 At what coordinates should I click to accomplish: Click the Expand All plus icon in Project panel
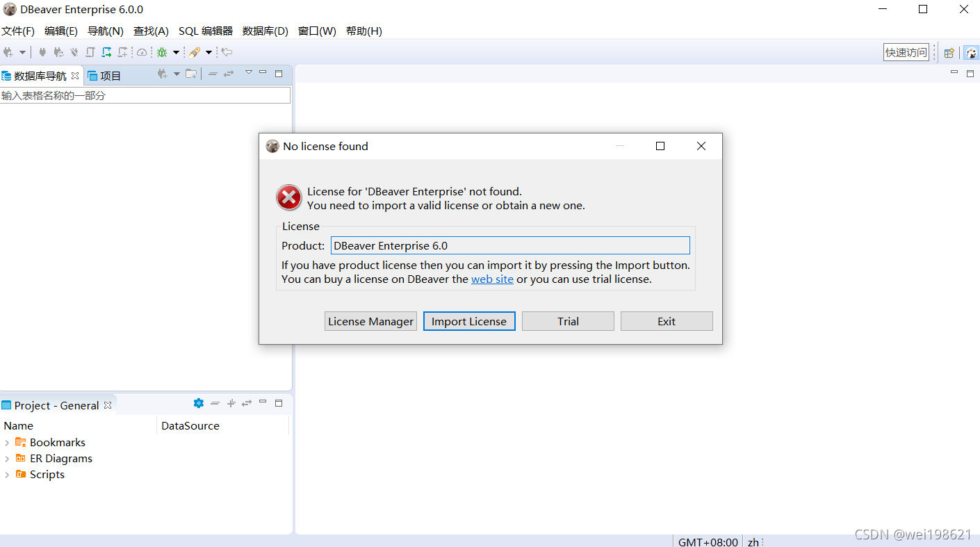point(231,403)
